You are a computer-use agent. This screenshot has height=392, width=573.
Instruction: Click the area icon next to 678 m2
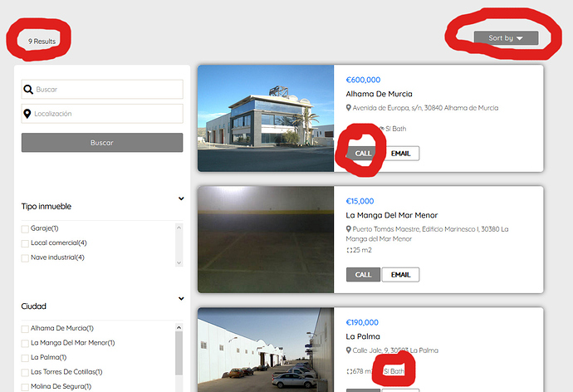coord(349,371)
